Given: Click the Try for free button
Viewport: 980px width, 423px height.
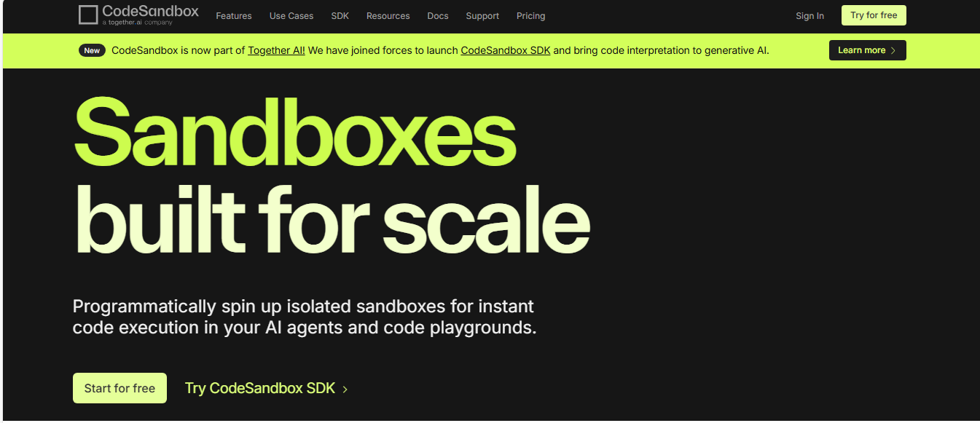Looking at the screenshot, I should coord(874,15).
